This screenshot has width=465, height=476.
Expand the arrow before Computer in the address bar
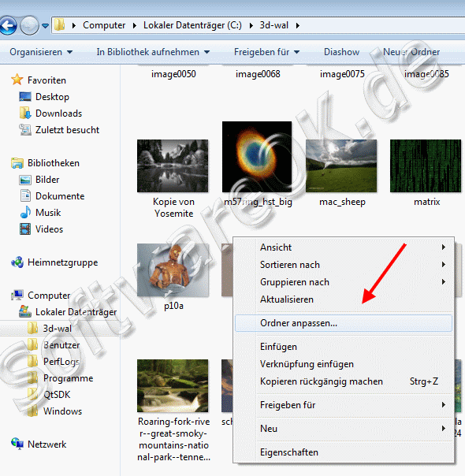tap(74, 25)
